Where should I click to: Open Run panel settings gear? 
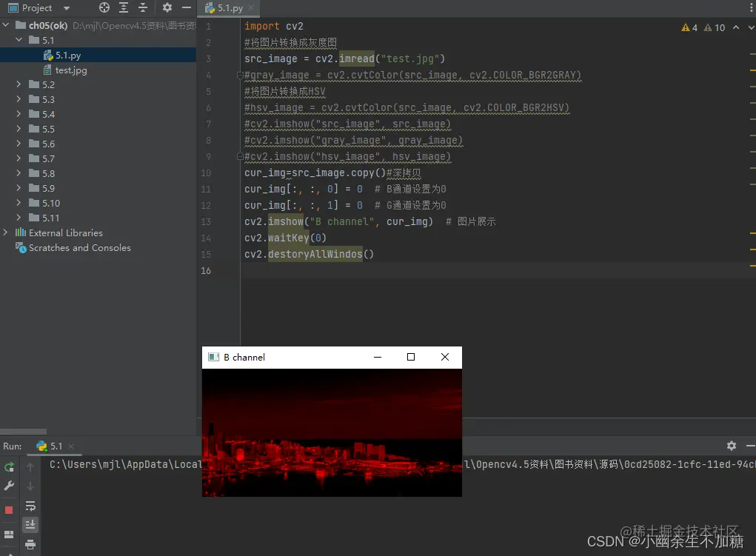tap(732, 446)
